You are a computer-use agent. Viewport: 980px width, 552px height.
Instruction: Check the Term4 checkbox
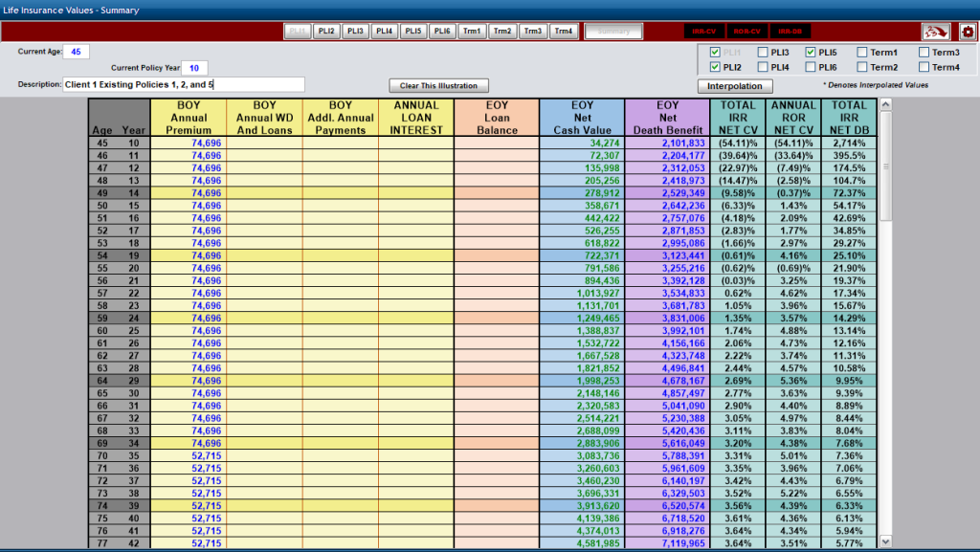tap(924, 67)
